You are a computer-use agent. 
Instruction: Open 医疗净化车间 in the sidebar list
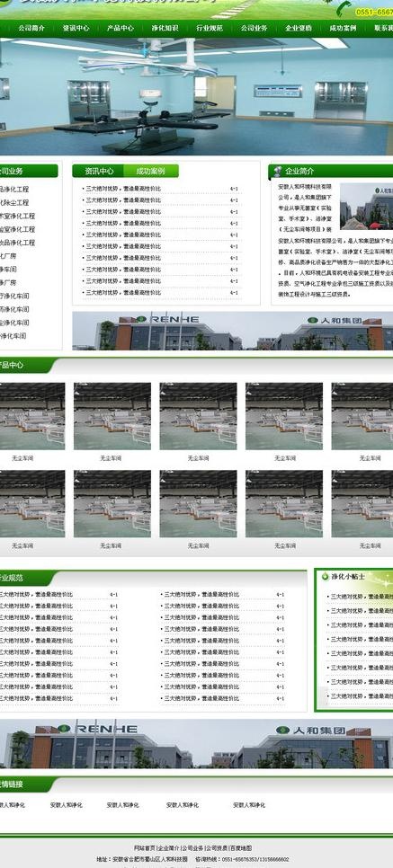pyautogui.click(x=15, y=297)
